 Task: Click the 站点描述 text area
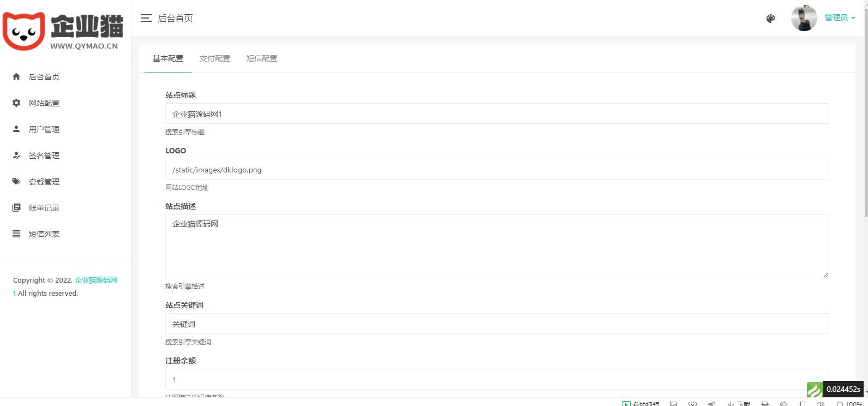[x=497, y=246]
